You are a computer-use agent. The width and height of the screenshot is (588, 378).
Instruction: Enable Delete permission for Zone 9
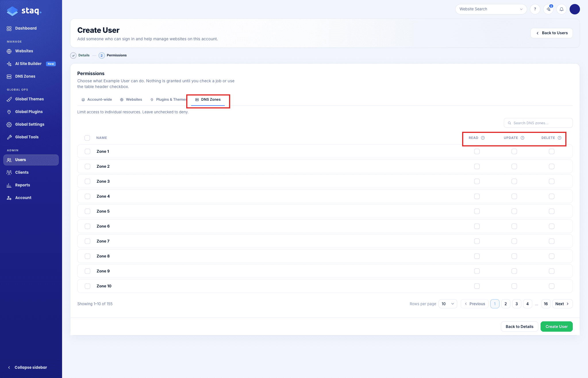552,271
